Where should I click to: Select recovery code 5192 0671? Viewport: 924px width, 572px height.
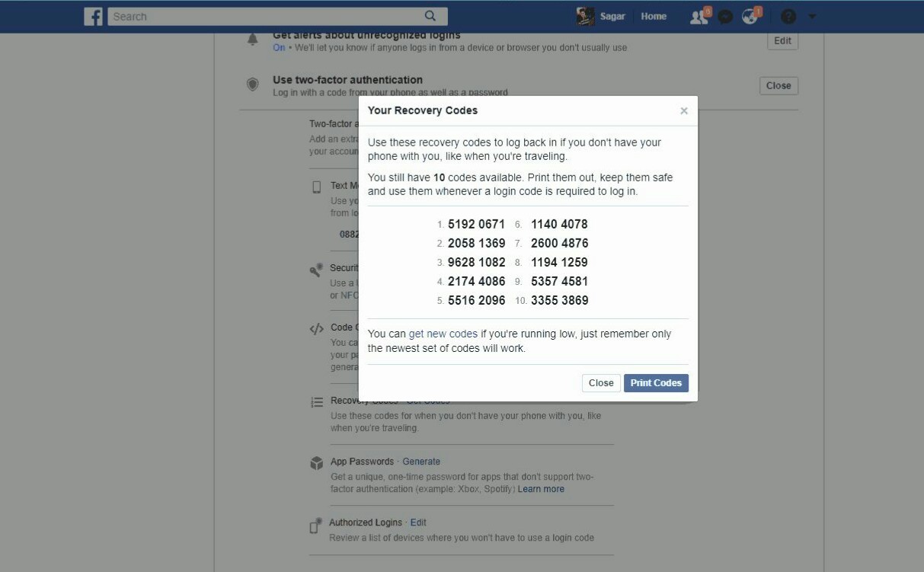(x=476, y=224)
